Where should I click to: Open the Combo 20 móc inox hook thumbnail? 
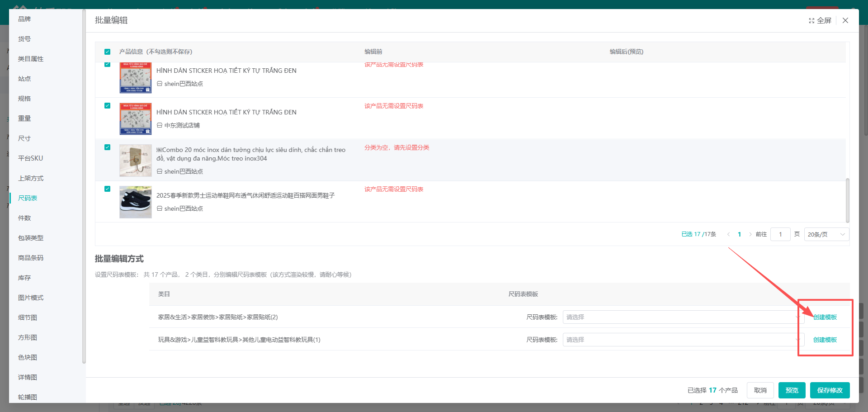point(136,161)
